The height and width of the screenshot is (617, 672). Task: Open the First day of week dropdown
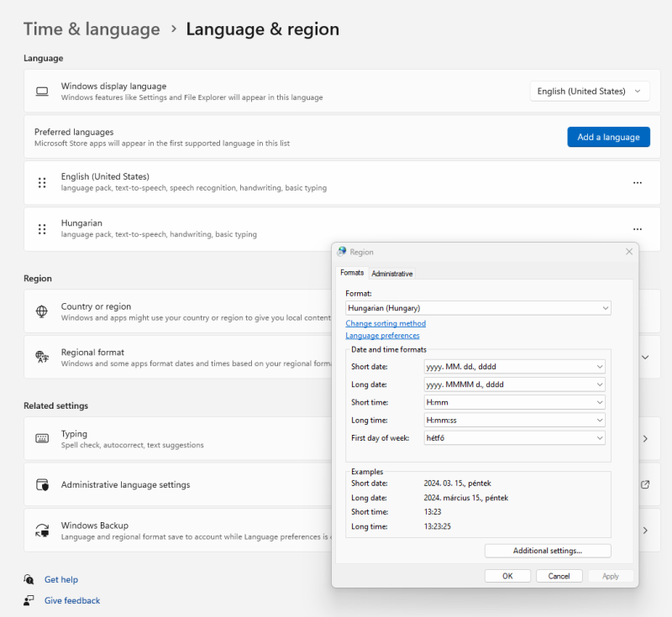coord(514,438)
